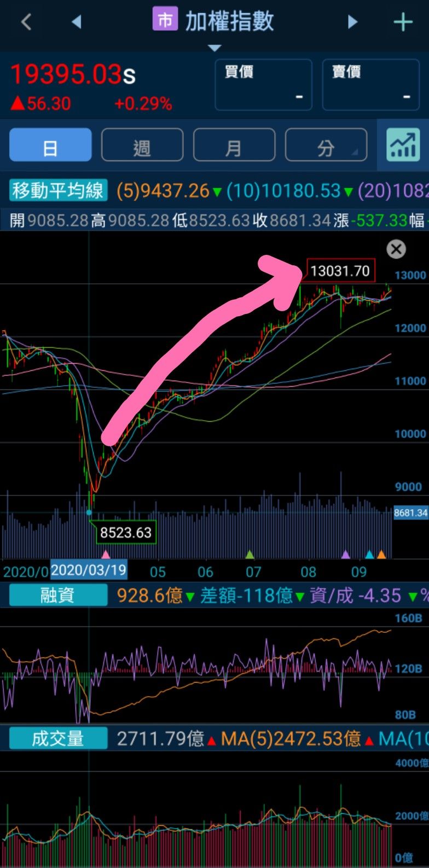Viewport: 429px width, 868px height.
Task: Select the 週 weekly chart tab
Action: click(x=142, y=145)
